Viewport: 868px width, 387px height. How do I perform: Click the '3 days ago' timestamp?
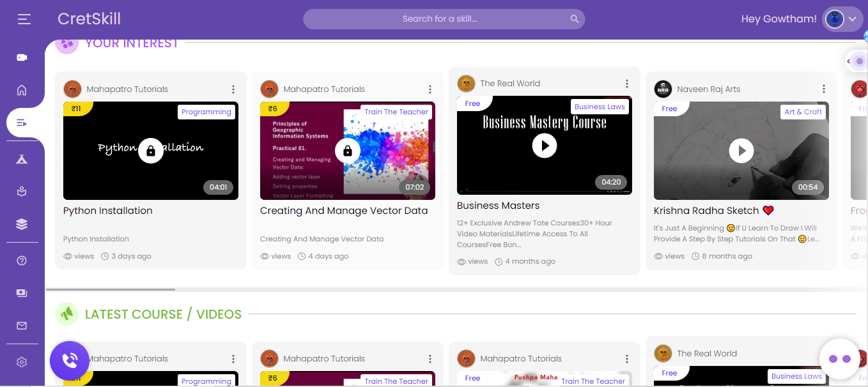point(132,256)
